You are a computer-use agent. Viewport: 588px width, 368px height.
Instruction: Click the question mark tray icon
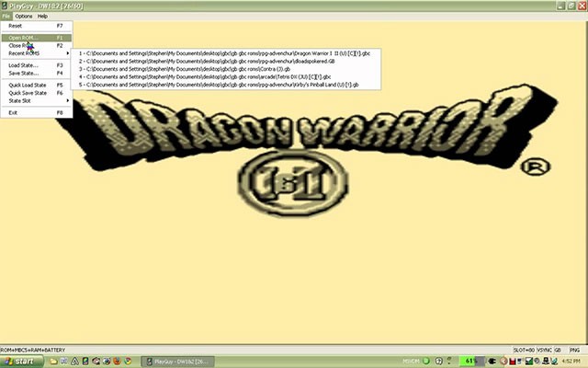(x=439, y=362)
